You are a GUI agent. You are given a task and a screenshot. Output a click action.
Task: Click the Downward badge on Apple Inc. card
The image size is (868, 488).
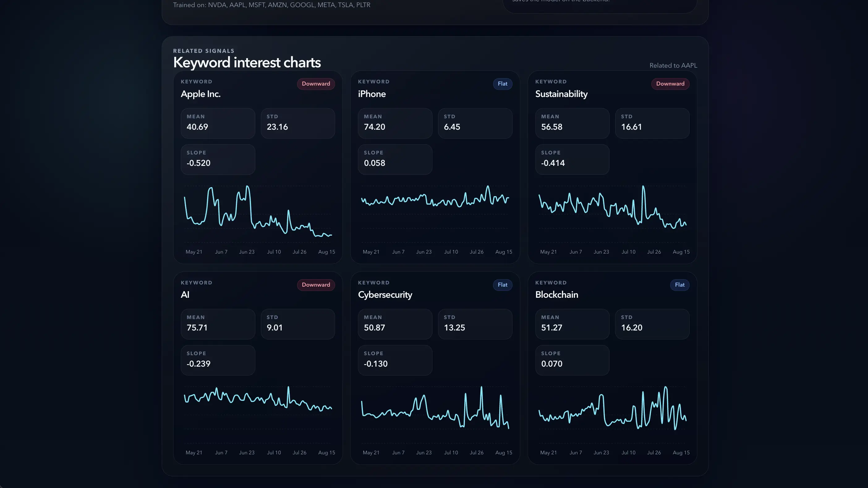point(316,84)
